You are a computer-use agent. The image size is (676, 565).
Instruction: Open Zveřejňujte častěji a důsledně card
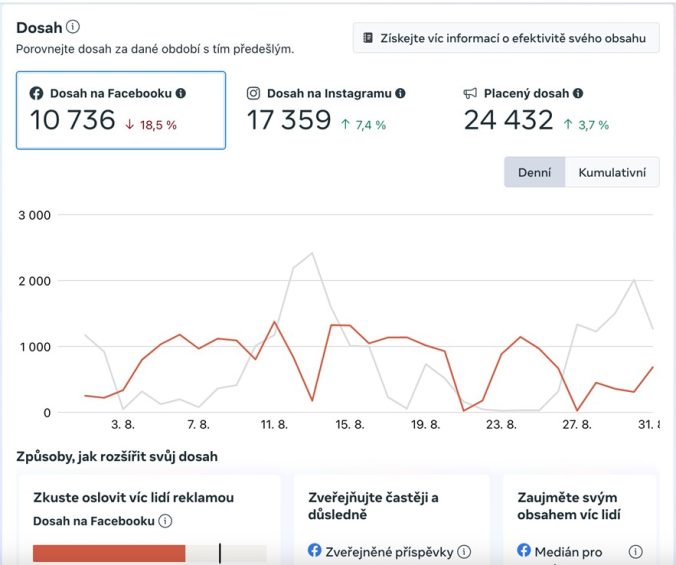coord(390,506)
